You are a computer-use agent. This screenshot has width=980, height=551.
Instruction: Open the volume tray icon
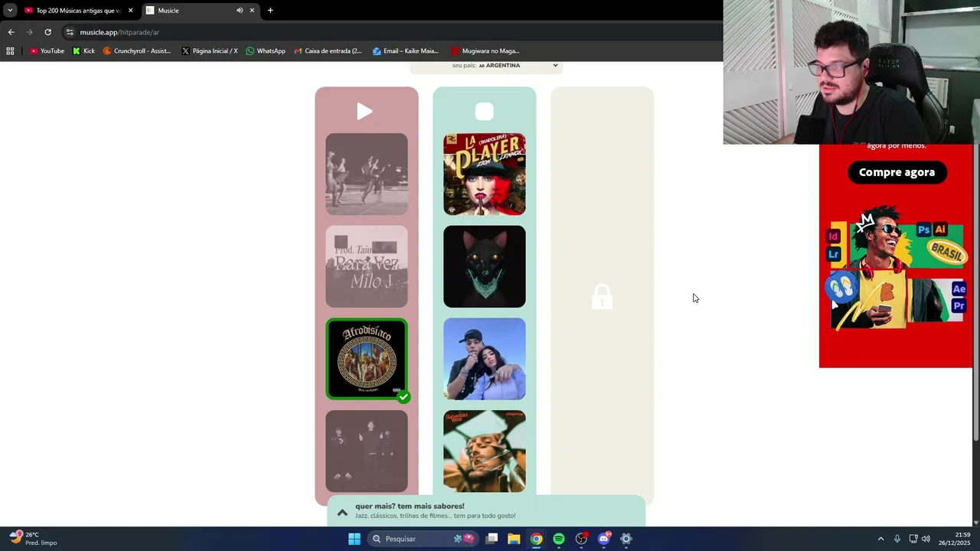coord(926,539)
